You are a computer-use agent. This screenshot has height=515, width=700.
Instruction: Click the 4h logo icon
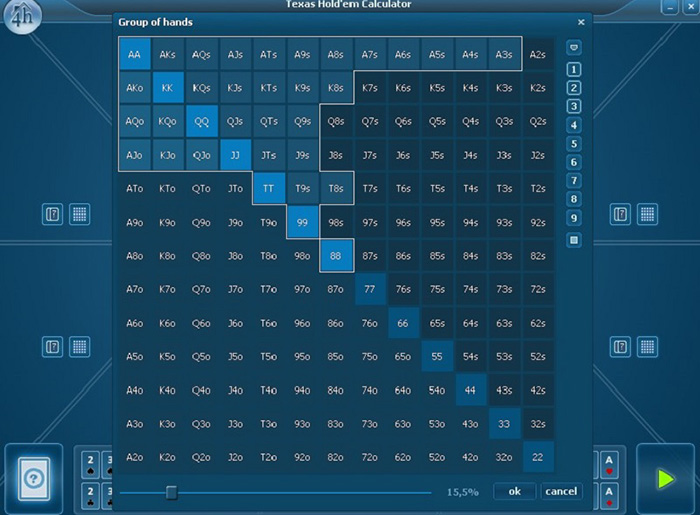point(22,16)
